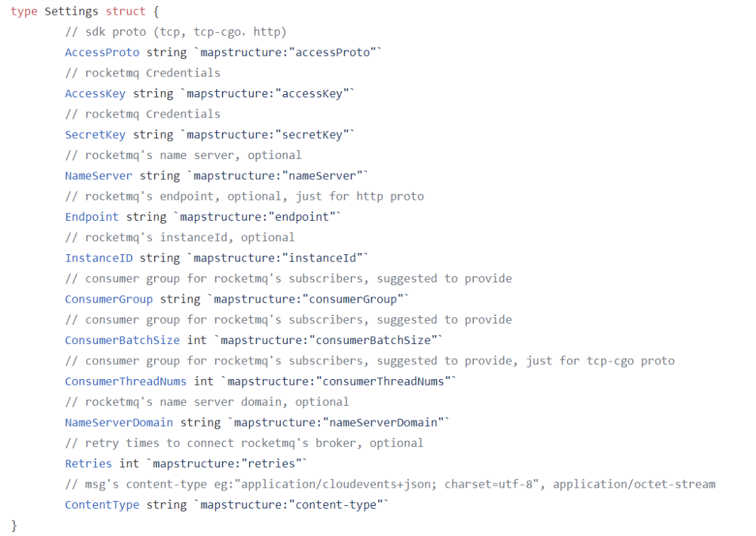Click the AccessProto field name
The width and height of the screenshot is (756, 536).
pyautogui.click(x=102, y=53)
